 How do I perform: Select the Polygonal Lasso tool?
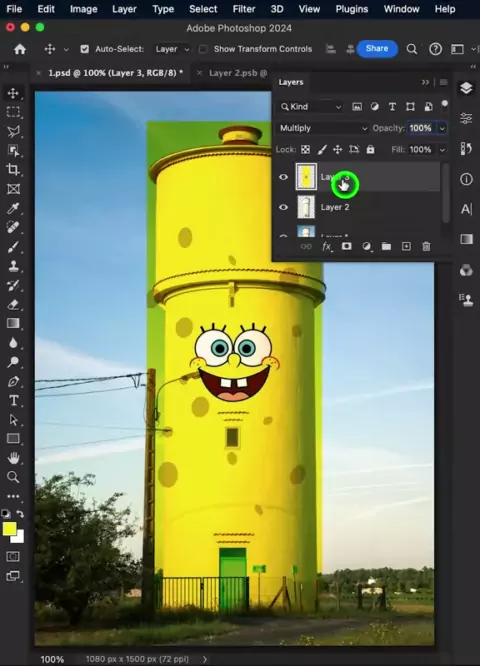click(x=13, y=131)
